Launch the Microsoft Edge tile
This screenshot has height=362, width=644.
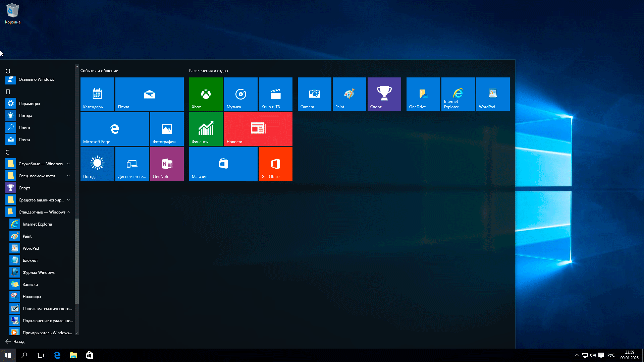[x=115, y=129]
